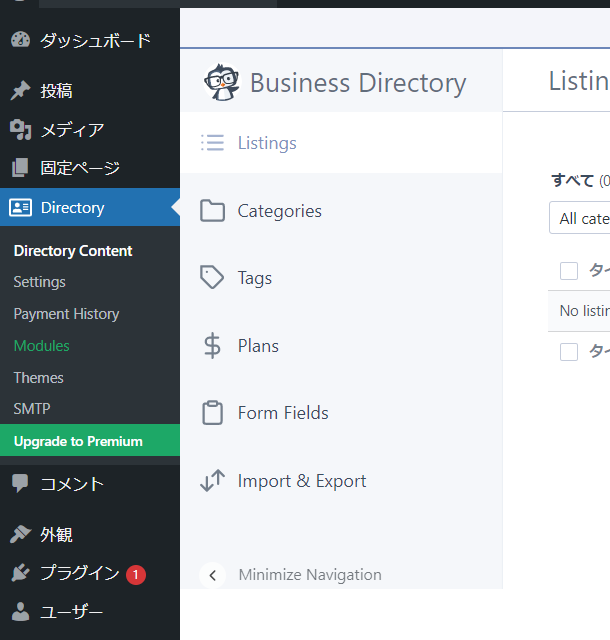Click the Tags label icon

click(212, 278)
